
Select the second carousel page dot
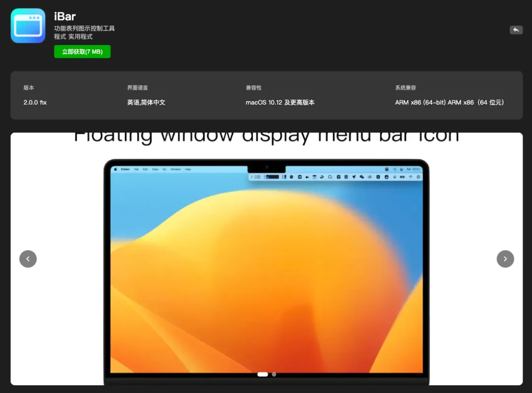(x=274, y=374)
